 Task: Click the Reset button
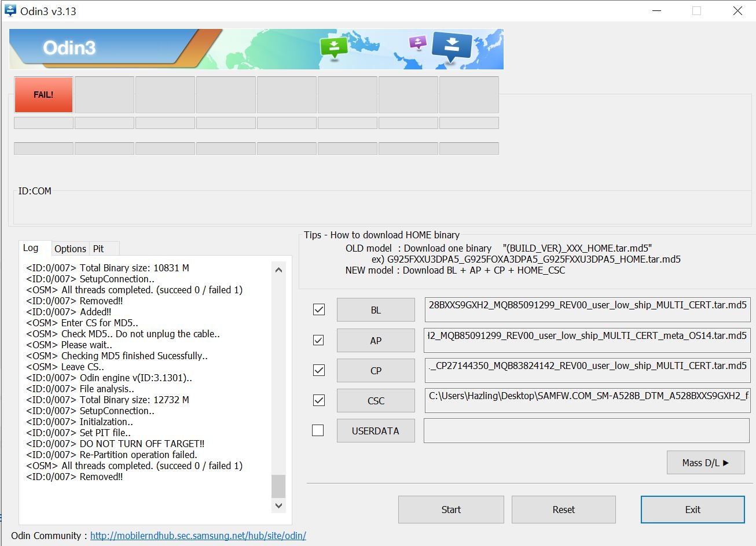click(563, 510)
